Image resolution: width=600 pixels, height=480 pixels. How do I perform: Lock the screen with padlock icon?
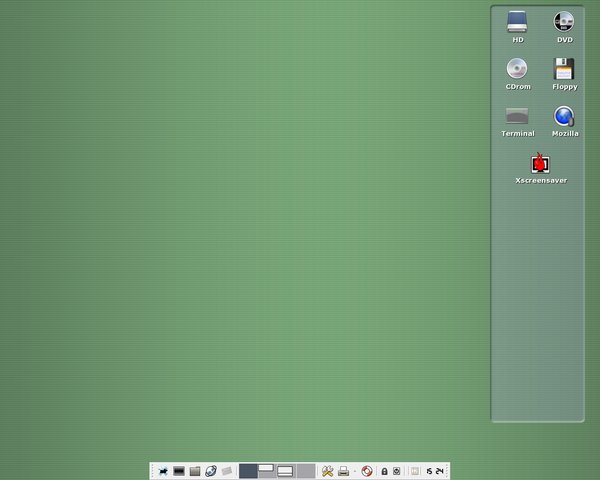(x=384, y=471)
